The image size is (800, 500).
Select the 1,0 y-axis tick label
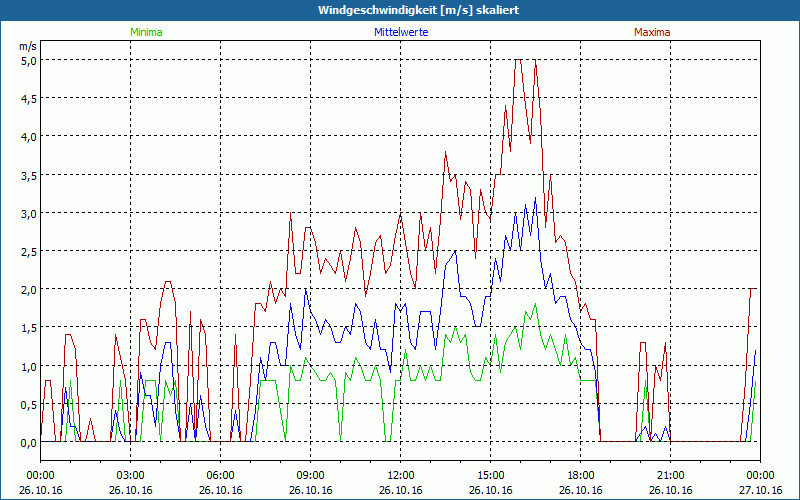click(28, 366)
